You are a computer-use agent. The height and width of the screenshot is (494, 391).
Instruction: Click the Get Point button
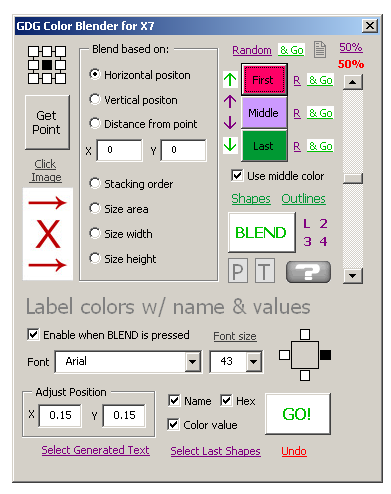click(47, 122)
